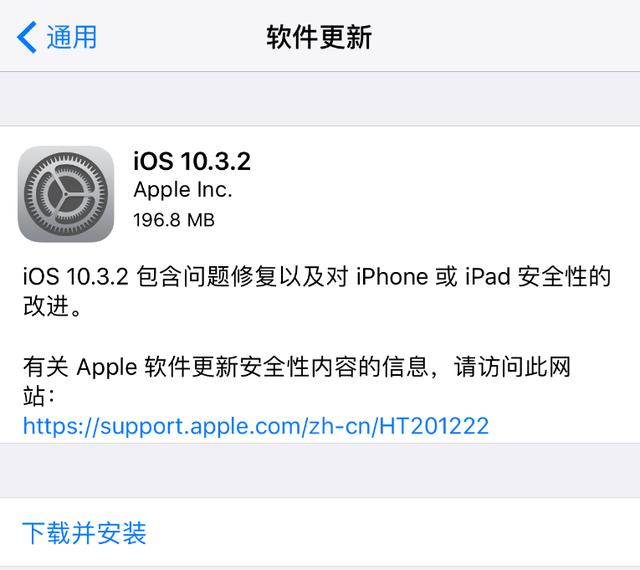640x570 pixels.
Task: Tap the 196.8 MB size text
Action: 174,220
